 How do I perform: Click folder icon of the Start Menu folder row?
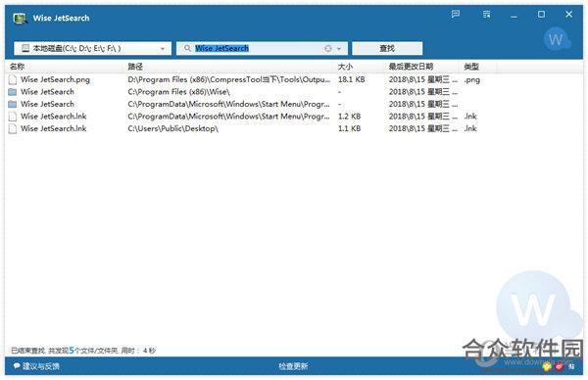pos(13,104)
